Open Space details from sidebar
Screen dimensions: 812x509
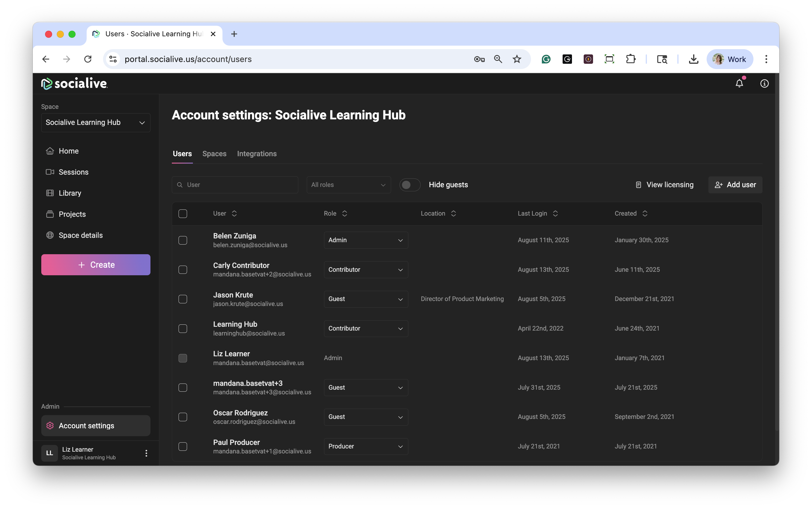[x=80, y=235]
